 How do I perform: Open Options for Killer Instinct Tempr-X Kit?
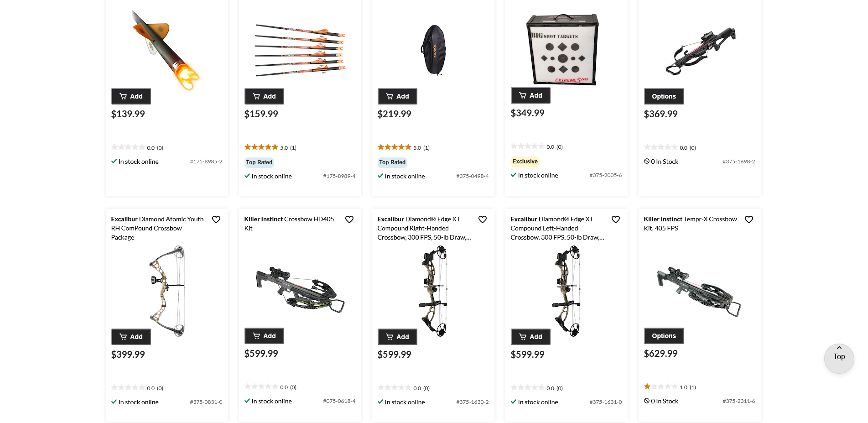coord(664,336)
